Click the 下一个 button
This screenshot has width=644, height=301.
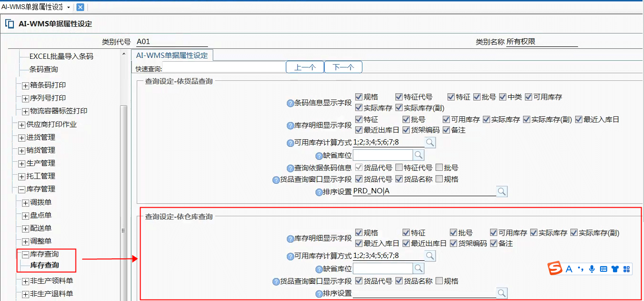coord(343,67)
